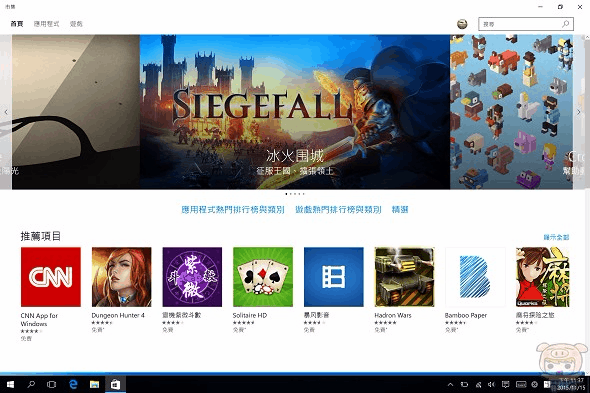This screenshot has width=590, height=393.
Task: Open the beige shadow banner on left
Action: (76, 112)
